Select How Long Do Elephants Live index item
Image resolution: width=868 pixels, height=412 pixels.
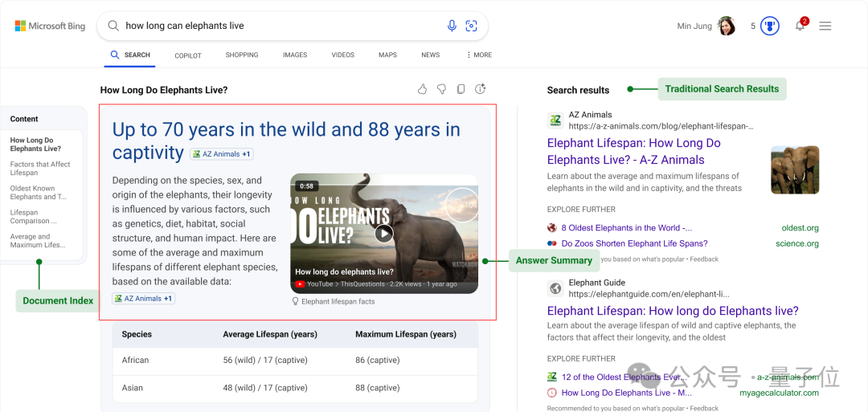[x=35, y=145]
